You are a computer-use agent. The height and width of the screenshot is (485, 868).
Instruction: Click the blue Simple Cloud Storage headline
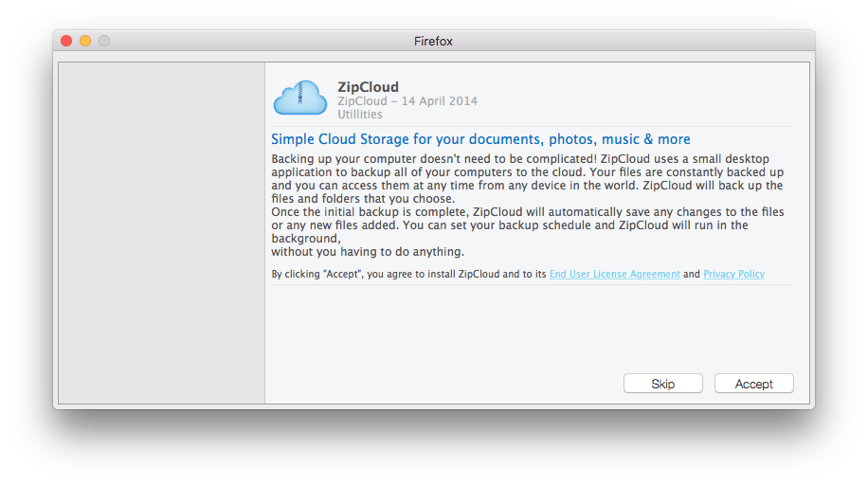click(x=480, y=139)
